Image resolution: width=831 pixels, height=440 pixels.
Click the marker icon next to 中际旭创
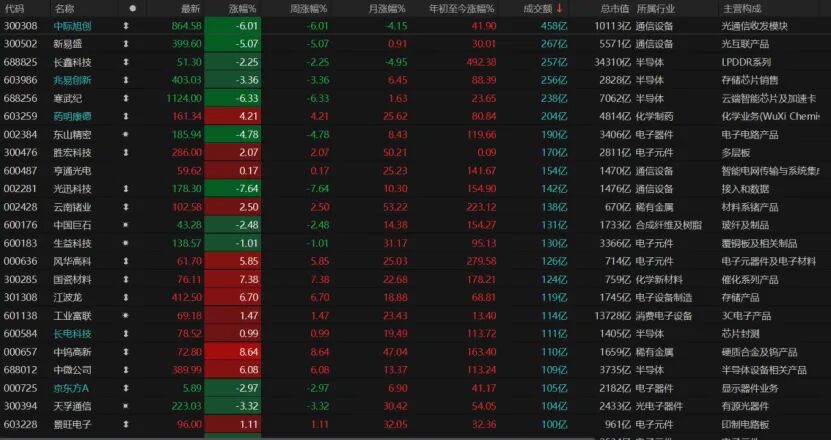(126, 26)
